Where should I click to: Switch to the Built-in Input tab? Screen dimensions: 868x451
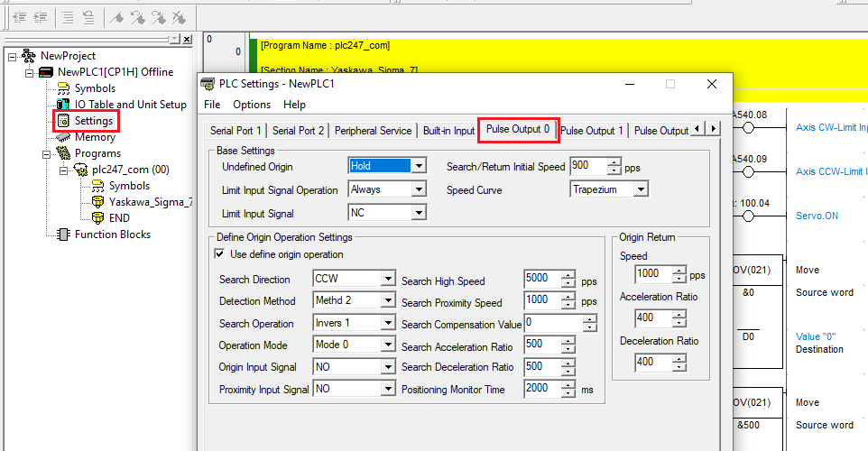449,131
